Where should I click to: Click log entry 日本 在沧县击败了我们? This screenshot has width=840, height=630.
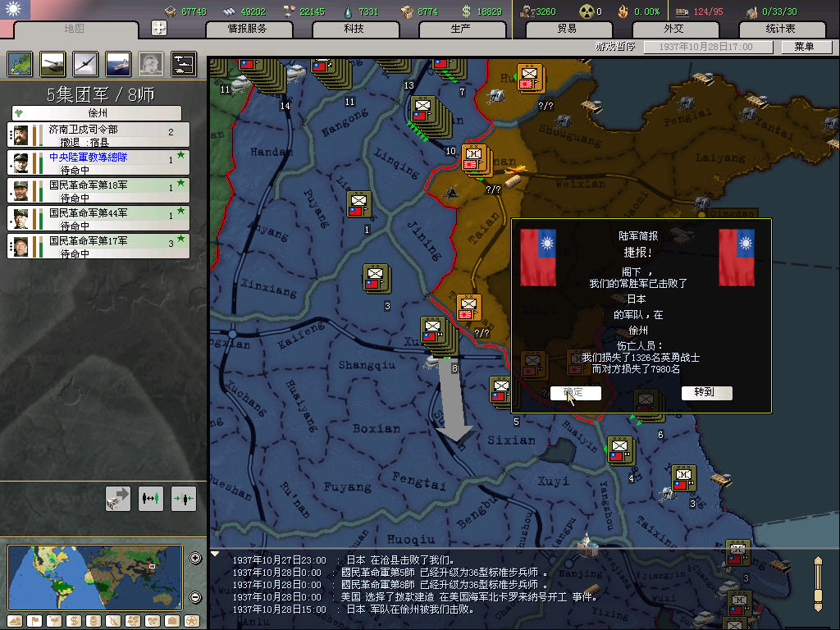click(x=344, y=560)
